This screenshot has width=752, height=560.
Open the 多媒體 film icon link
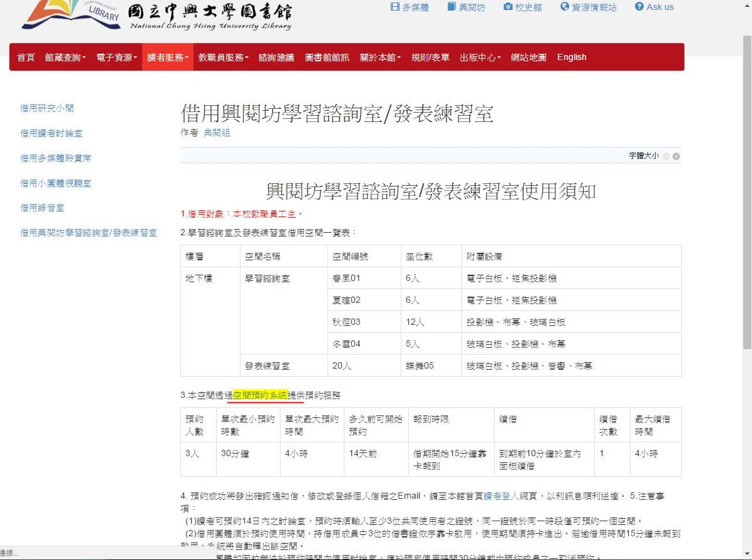409,7
